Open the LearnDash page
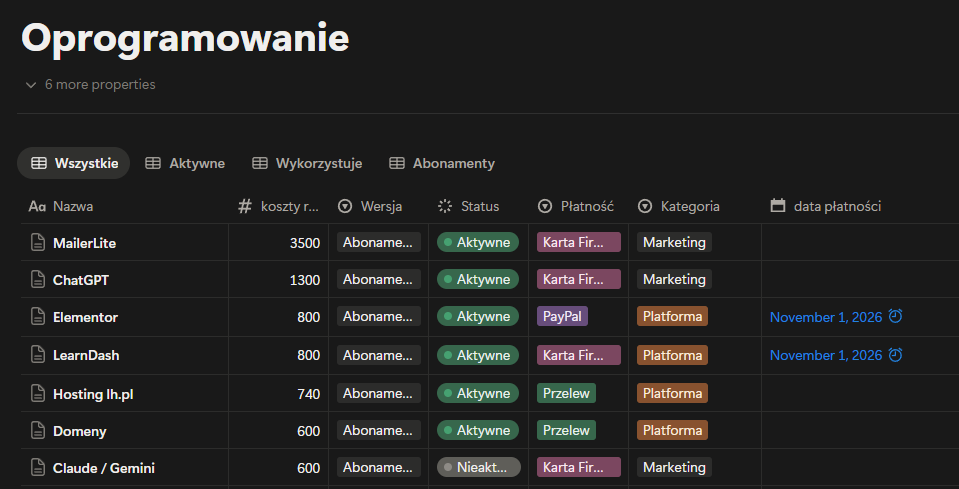 (x=86, y=356)
